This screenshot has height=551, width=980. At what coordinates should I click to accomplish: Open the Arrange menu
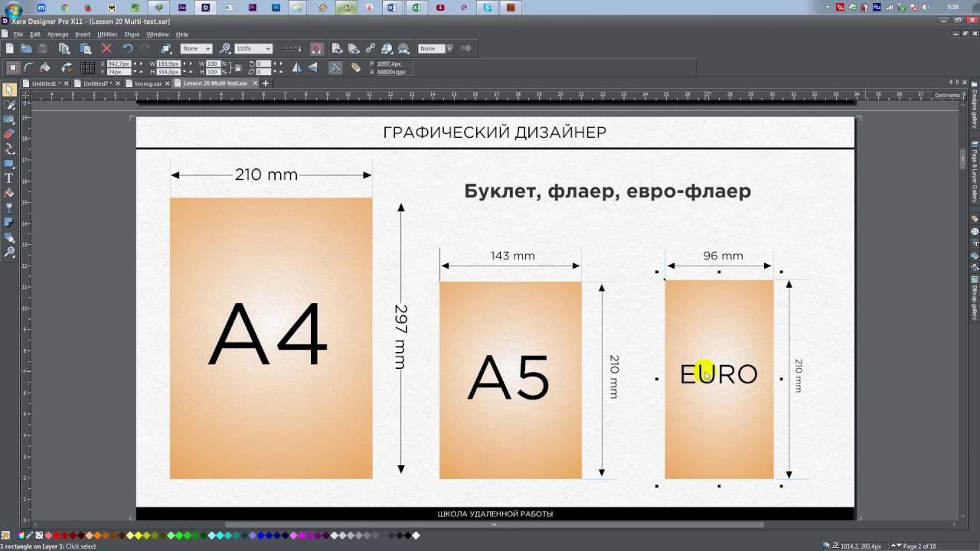coord(57,34)
